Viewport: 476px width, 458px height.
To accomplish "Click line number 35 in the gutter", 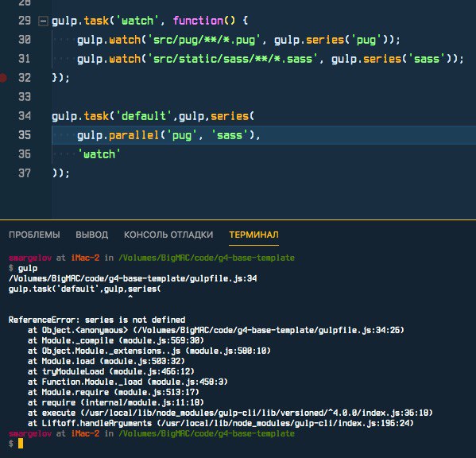I will click(25, 135).
